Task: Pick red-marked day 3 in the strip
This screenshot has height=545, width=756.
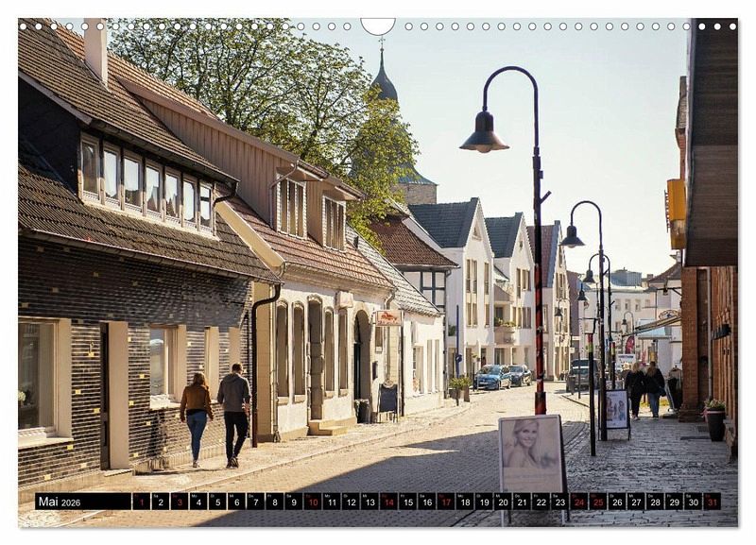Action: pos(180,502)
